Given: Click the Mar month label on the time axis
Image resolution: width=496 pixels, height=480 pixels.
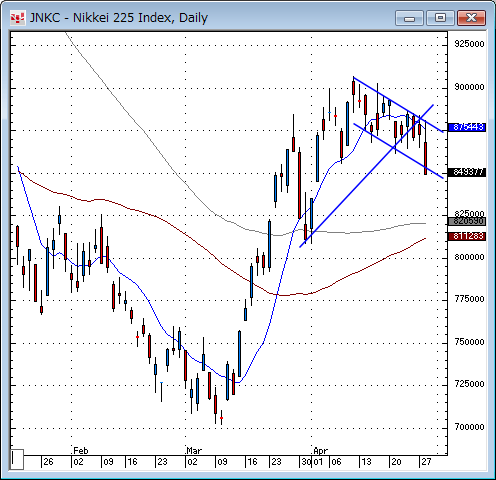Looking at the screenshot, I should coord(194,451).
